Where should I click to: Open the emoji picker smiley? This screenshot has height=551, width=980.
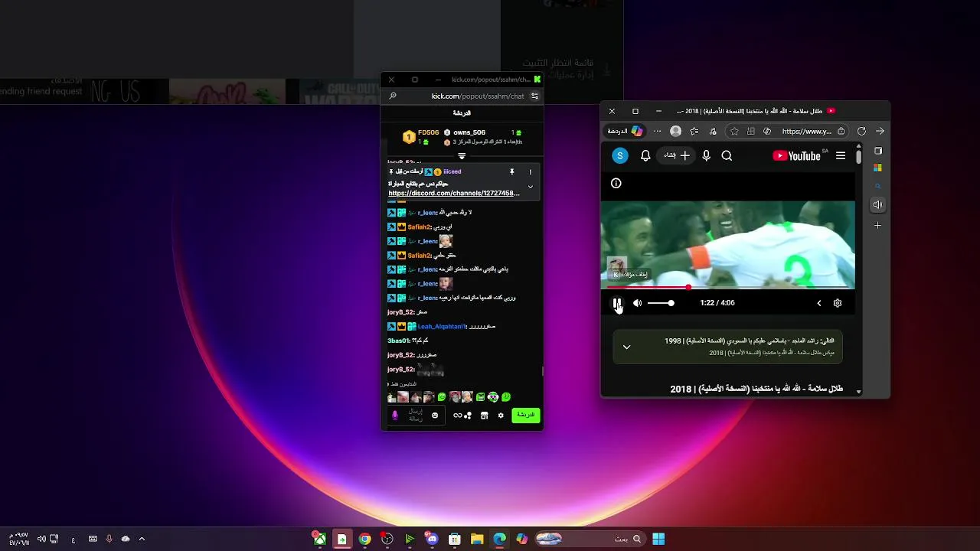tap(435, 416)
